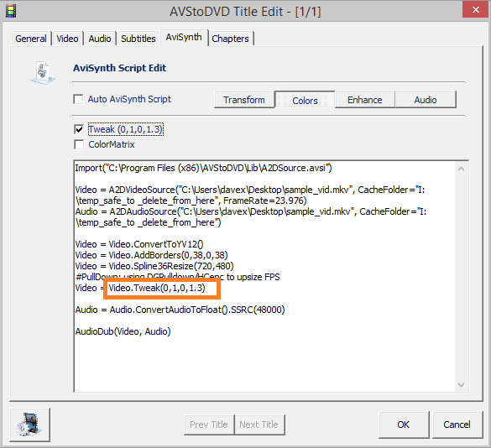Select the Enhance filter category button
491x448 pixels.
(365, 100)
